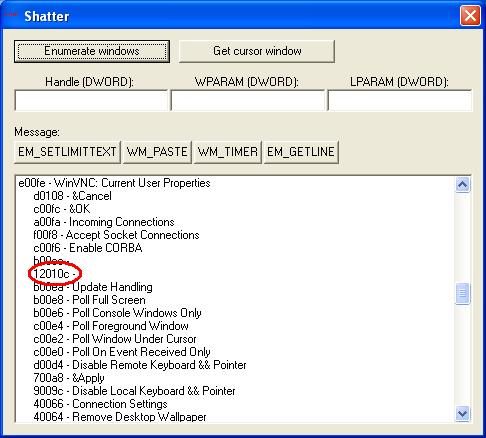Select the Poll Window Under Cursor entry
This screenshot has height=438, width=486.
click(x=115, y=339)
